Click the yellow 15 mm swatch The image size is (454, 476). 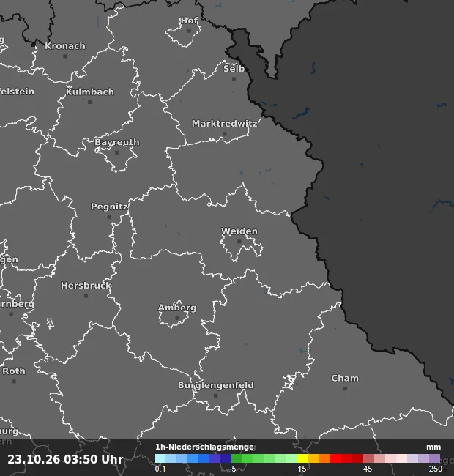click(x=302, y=458)
